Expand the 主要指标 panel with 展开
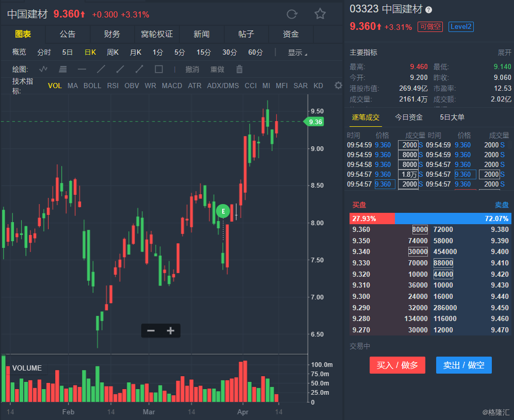This screenshot has height=420, width=514. (x=504, y=53)
